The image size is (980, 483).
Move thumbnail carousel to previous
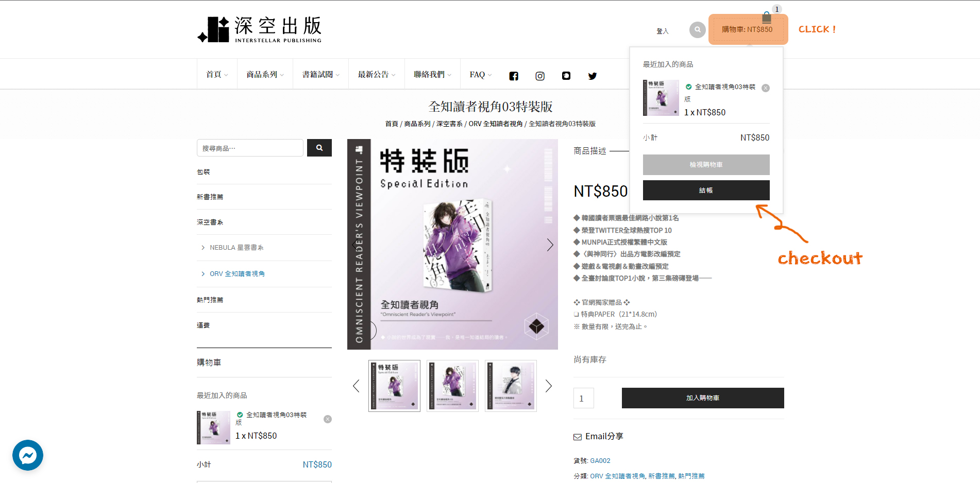pyautogui.click(x=356, y=386)
